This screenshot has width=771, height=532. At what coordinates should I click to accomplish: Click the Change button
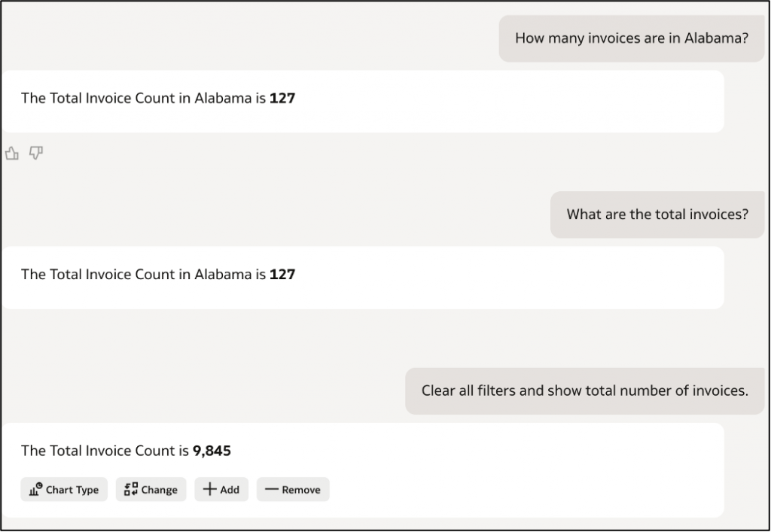coord(151,490)
